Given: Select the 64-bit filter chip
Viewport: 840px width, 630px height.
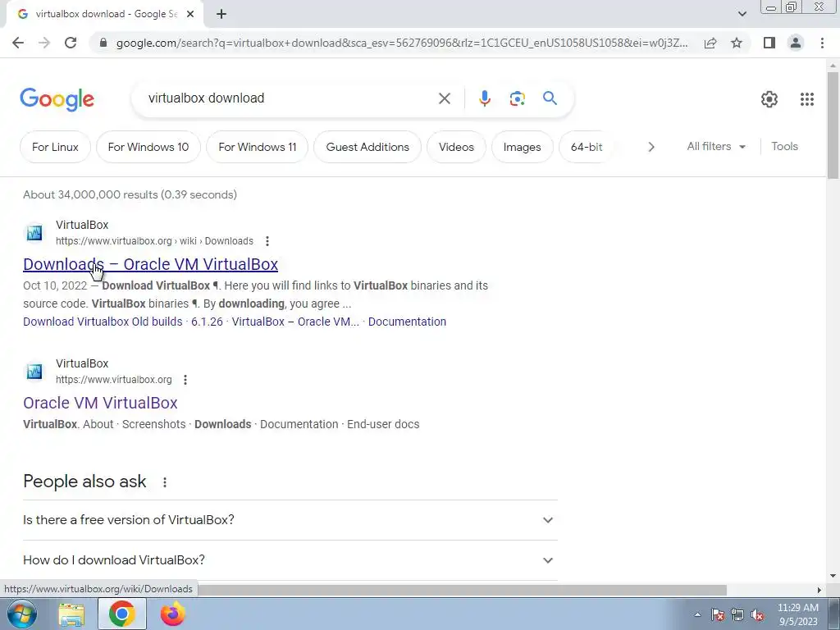Looking at the screenshot, I should point(587,147).
